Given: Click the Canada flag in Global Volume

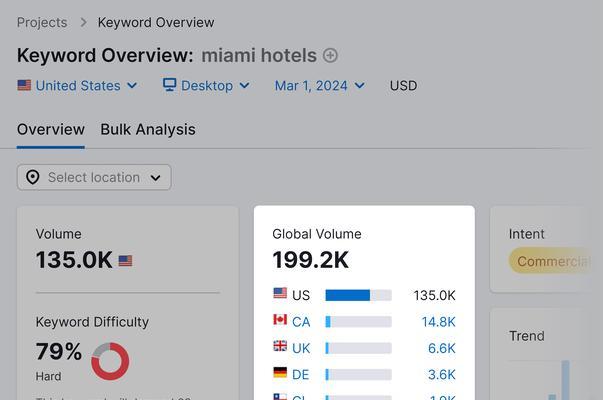Looking at the screenshot, I should pos(280,321).
